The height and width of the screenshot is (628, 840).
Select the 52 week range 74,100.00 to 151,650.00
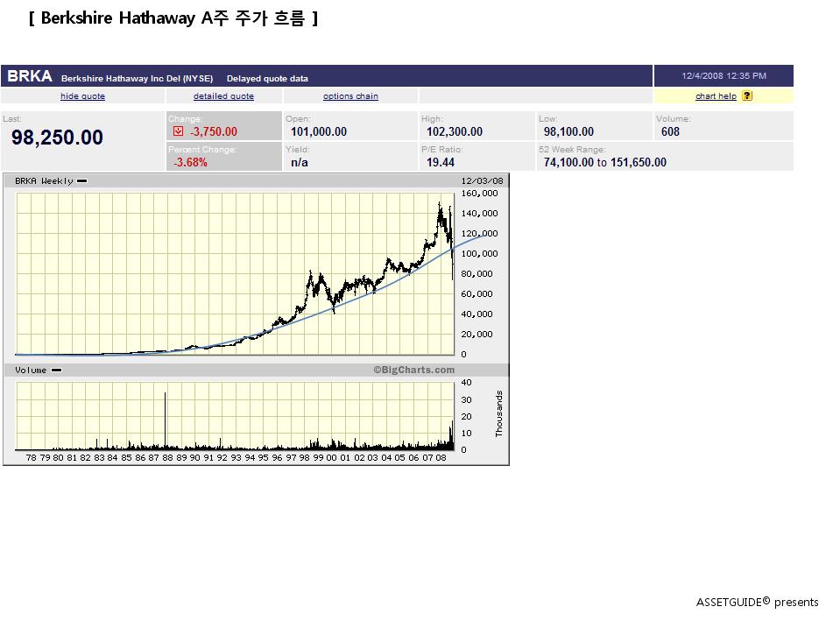(605, 162)
